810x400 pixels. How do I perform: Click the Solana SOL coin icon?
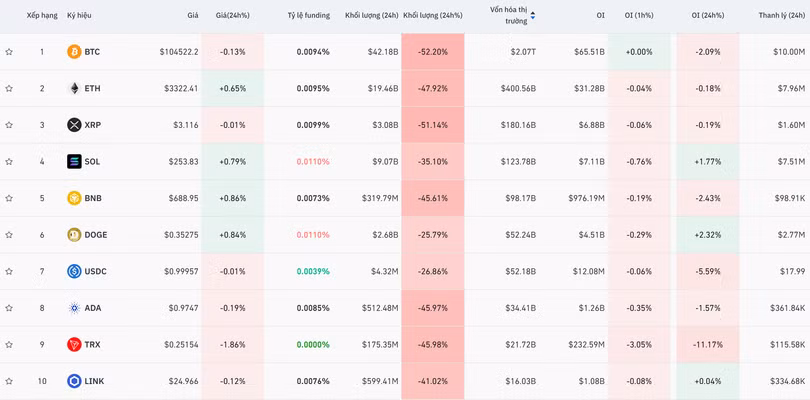click(x=74, y=162)
